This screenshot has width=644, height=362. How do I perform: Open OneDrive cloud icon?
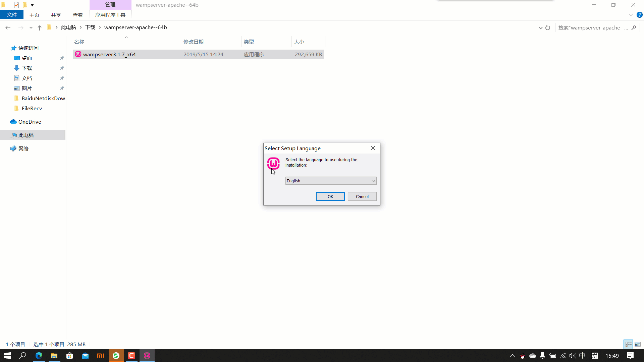[x=12, y=122]
